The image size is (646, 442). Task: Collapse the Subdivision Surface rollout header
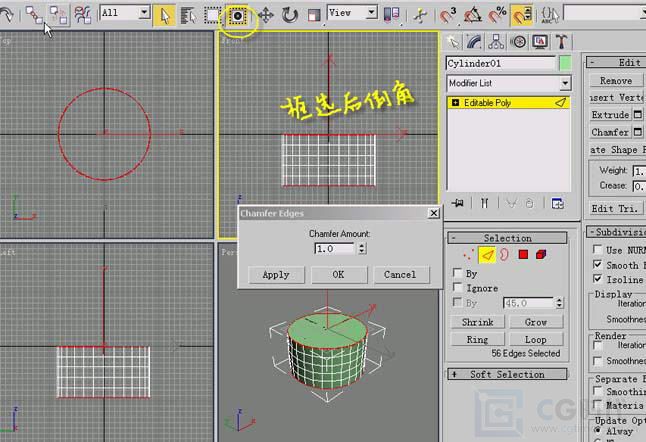616,232
